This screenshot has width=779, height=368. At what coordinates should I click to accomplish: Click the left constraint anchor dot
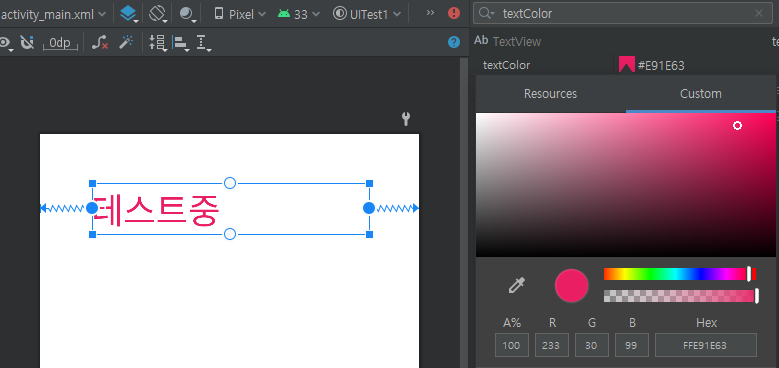(x=92, y=208)
